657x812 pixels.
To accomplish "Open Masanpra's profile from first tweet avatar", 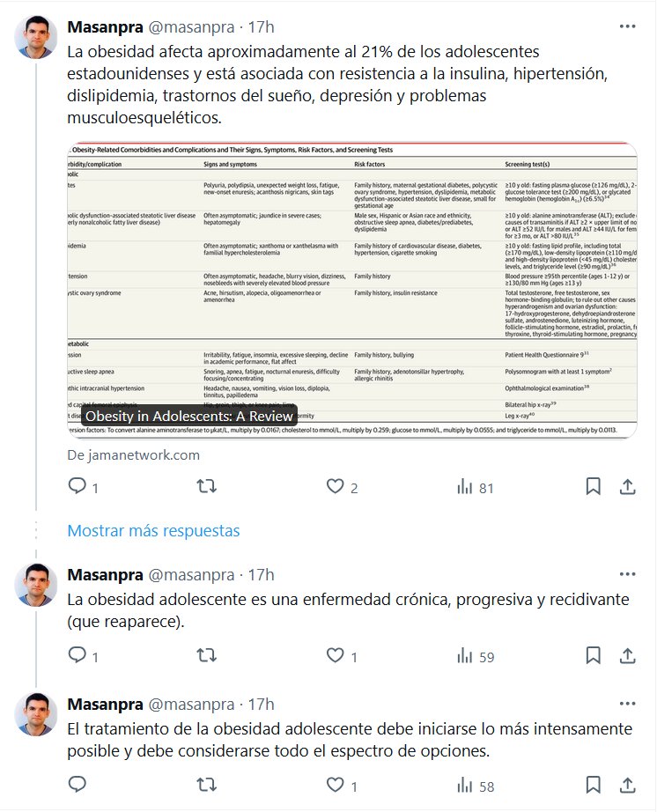I will click(x=36, y=37).
